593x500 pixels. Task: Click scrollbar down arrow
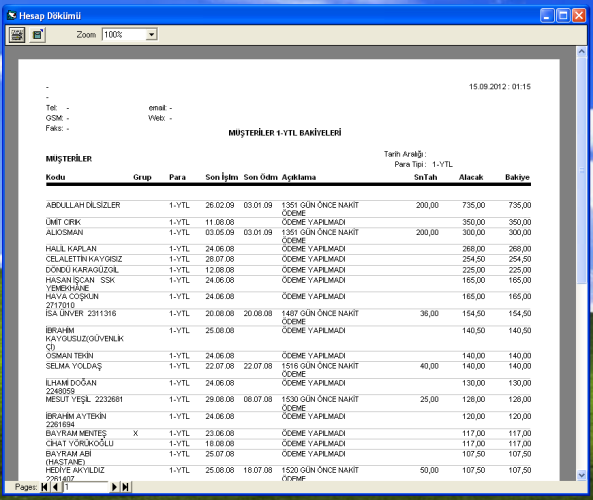point(582,475)
